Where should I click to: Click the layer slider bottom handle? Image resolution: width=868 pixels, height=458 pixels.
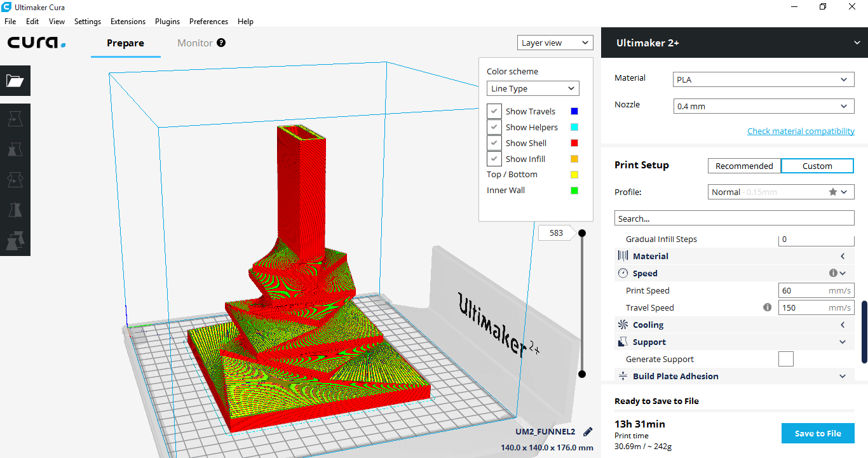pos(581,374)
